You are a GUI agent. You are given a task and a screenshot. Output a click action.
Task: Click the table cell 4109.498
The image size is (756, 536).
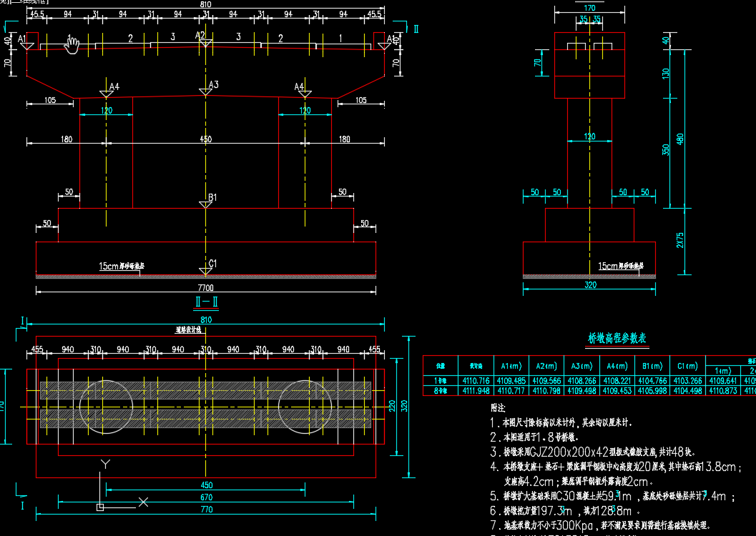(x=581, y=390)
